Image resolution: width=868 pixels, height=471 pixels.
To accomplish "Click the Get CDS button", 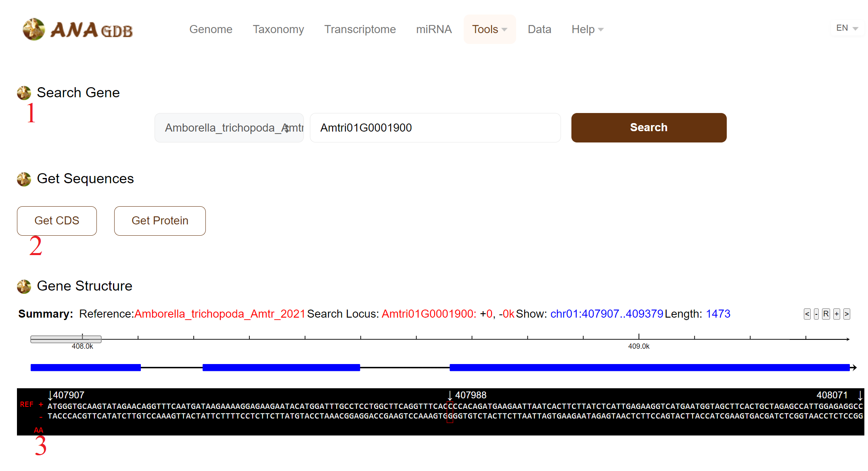I will click(57, 221).
